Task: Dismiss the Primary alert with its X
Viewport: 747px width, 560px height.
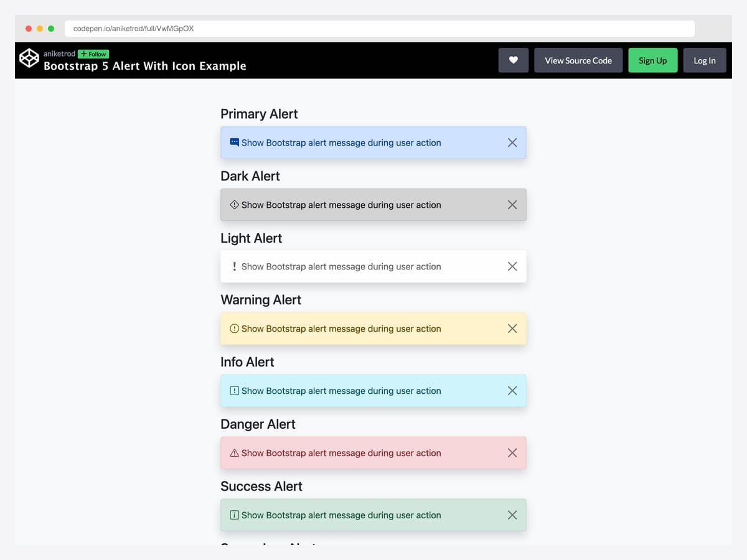Action: (512, 142)
